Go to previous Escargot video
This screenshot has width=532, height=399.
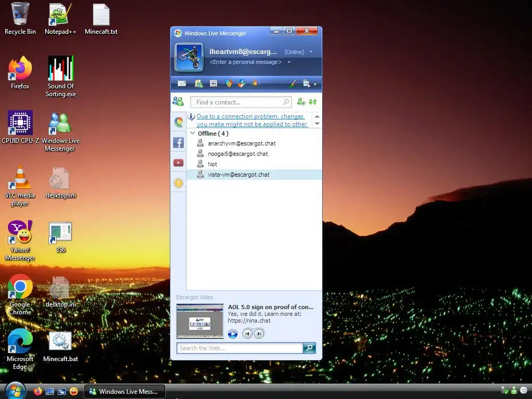click(247, 334)
